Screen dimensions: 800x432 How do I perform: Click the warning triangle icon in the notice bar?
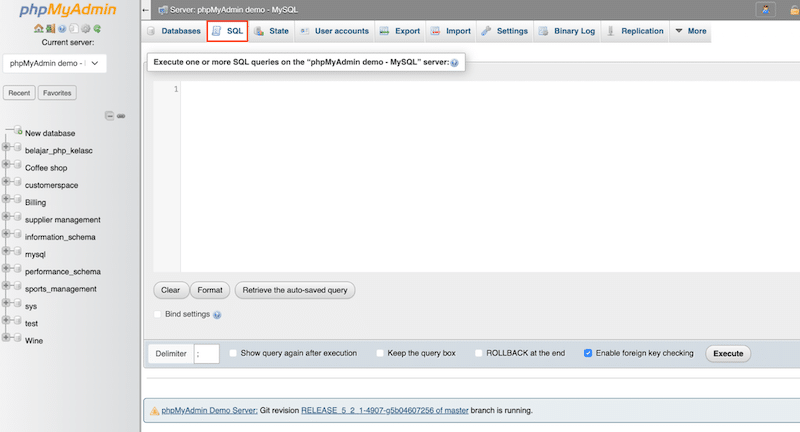pyautogui.click(x=154, y=411)
